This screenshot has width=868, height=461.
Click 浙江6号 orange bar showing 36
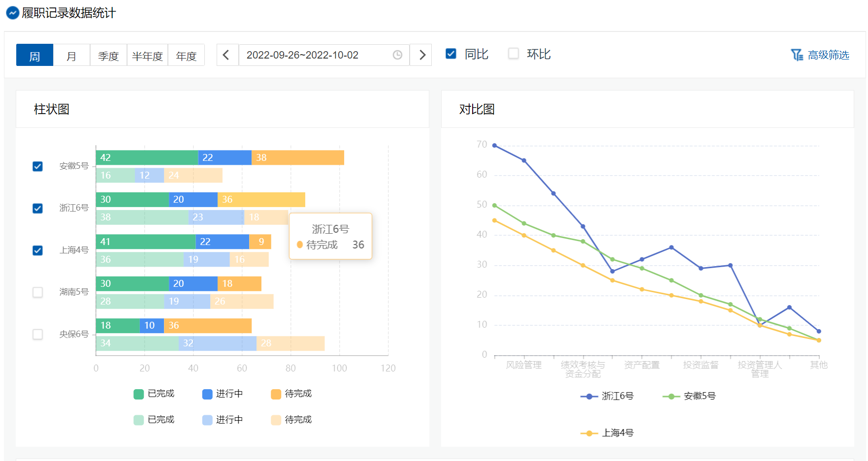(x=261, y=200)
